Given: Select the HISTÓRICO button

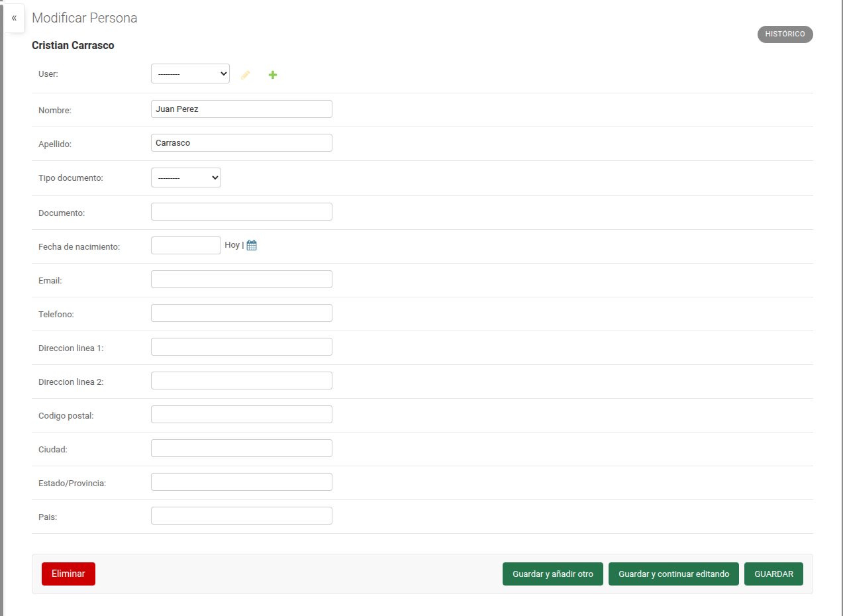Looking at the screenshot, I should [x=785, y=34].
